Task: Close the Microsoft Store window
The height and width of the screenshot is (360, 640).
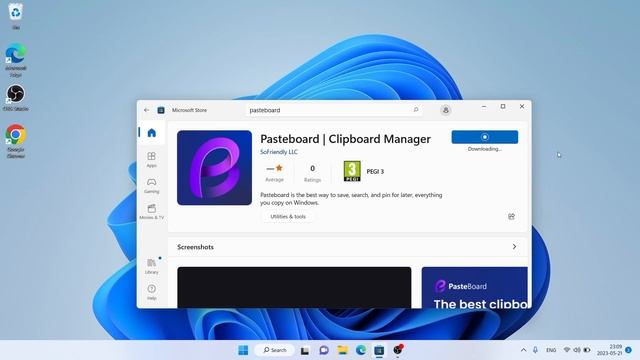Action: coord(522,107)
